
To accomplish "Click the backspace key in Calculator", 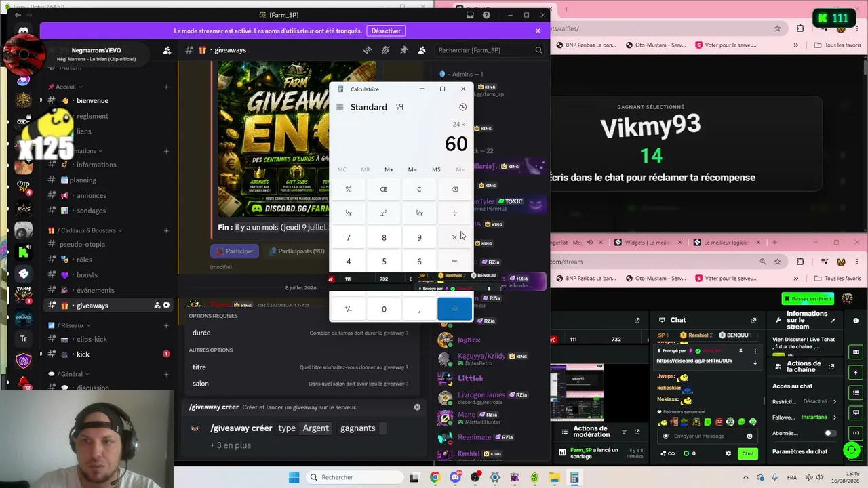I will 454,190.
